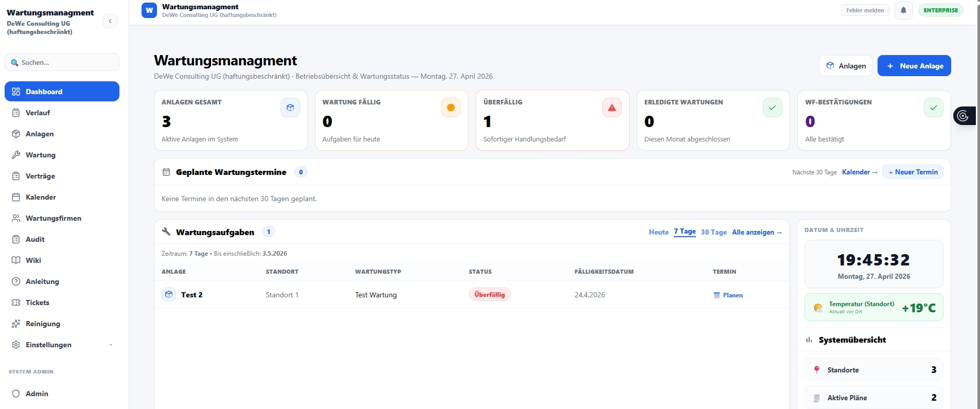
Task: Switch task filter to Heute
Action: click(658, 232)
